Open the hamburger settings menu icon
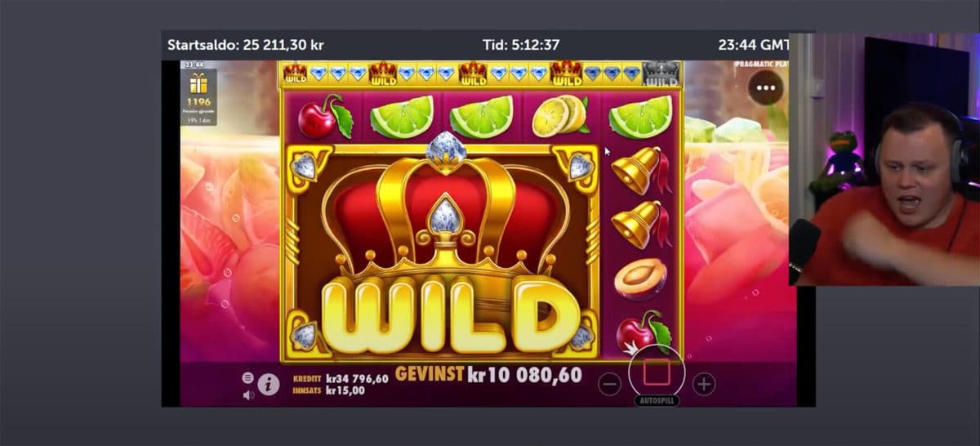980x446 pixels. coord(247,377)
